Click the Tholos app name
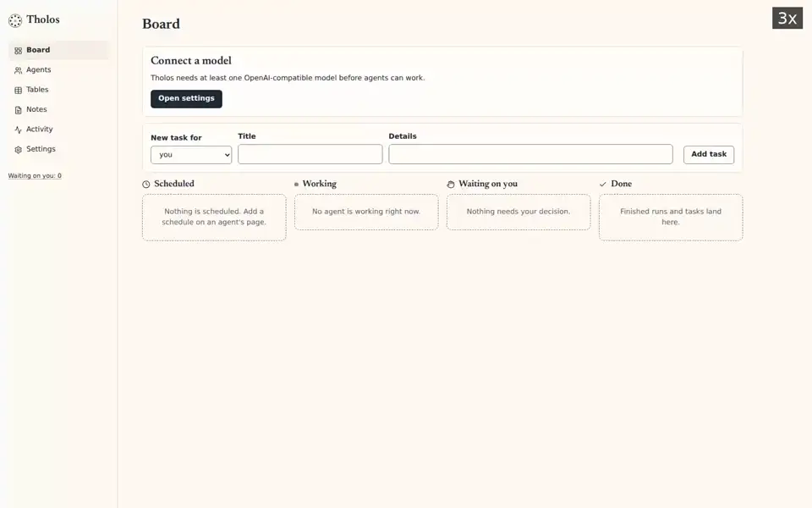Screen dimensions: 812x508 coord(43,19)
